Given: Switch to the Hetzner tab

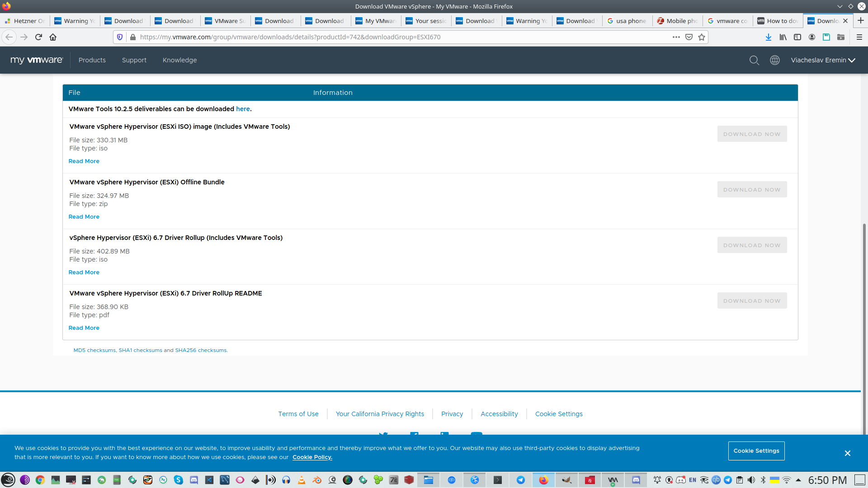Looking at the screenshot, I should 25,21.
